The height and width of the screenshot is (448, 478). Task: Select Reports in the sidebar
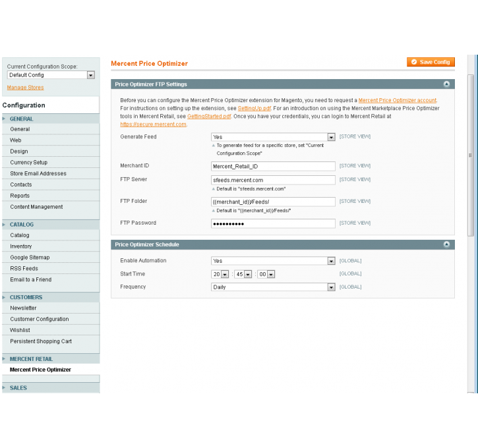click(x=51, y=196)
